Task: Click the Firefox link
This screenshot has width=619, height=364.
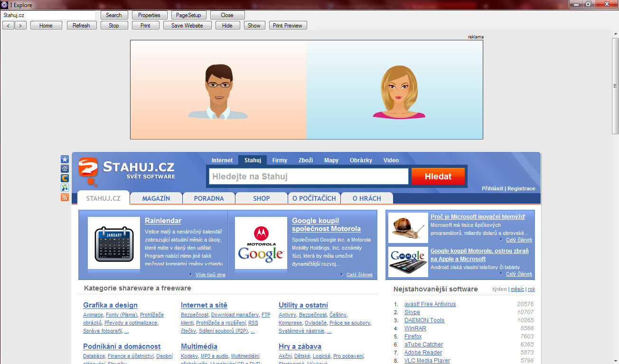Action: (x=413, y=336)
